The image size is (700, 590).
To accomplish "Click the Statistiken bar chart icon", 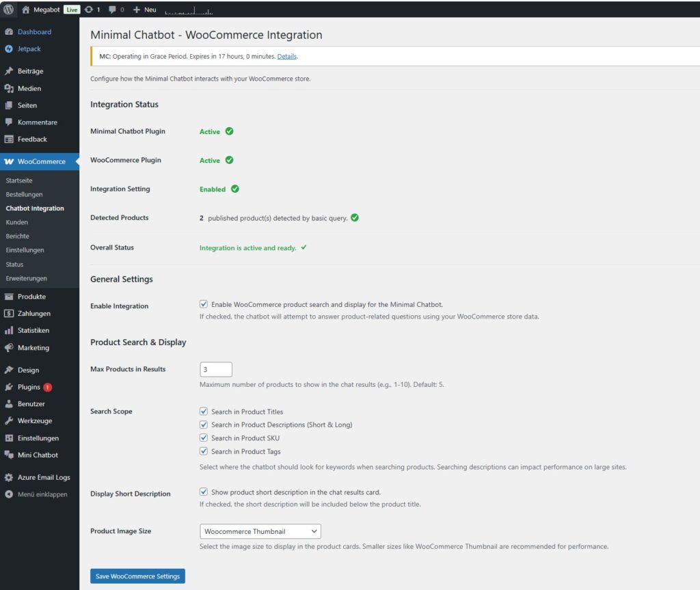I will 9,330.
